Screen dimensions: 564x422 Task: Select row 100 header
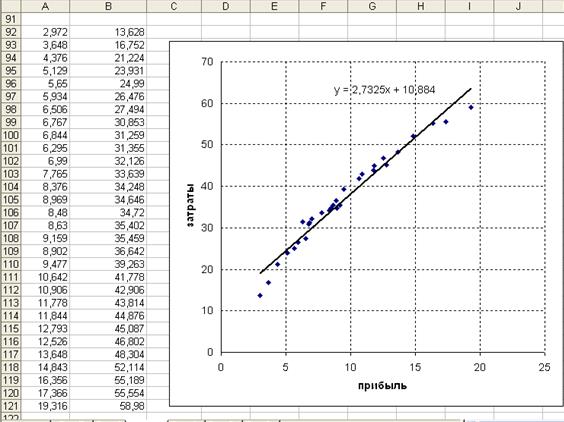click(11, 135)
